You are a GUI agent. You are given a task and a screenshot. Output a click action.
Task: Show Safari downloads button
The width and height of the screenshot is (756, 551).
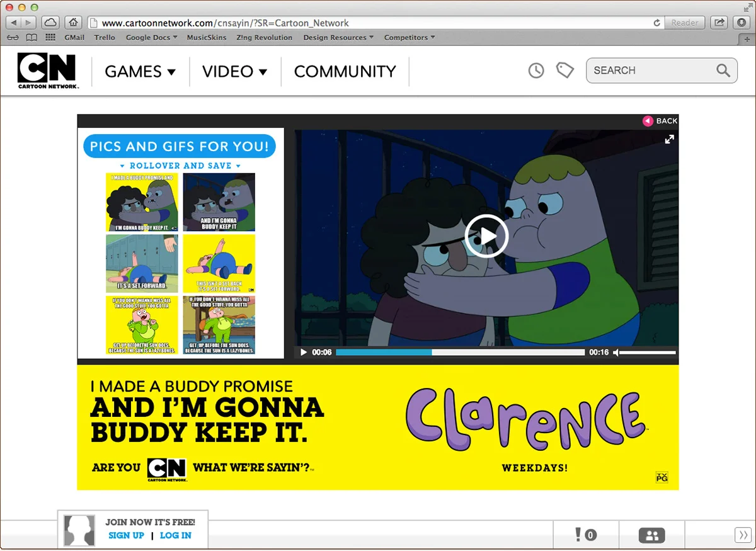(x=741, y=23)
